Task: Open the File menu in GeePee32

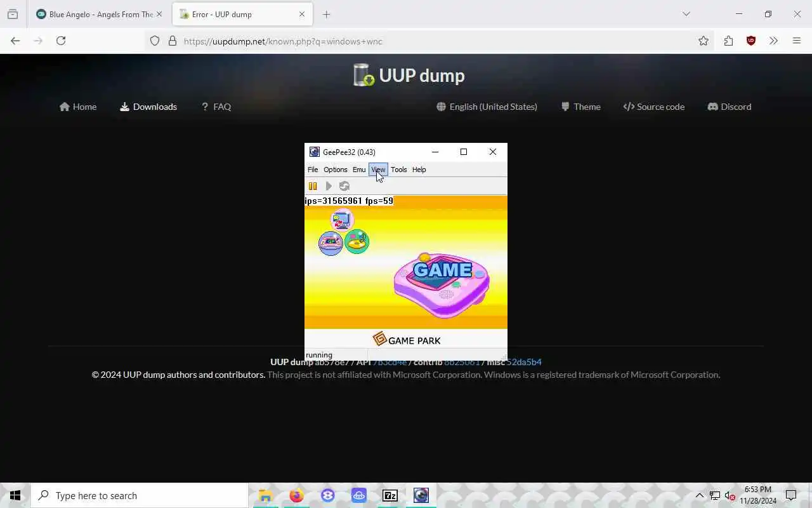Action: (313, 170)
